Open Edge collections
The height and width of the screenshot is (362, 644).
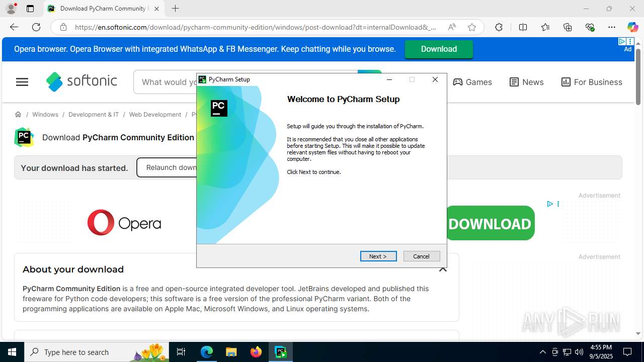coord(568,27)
